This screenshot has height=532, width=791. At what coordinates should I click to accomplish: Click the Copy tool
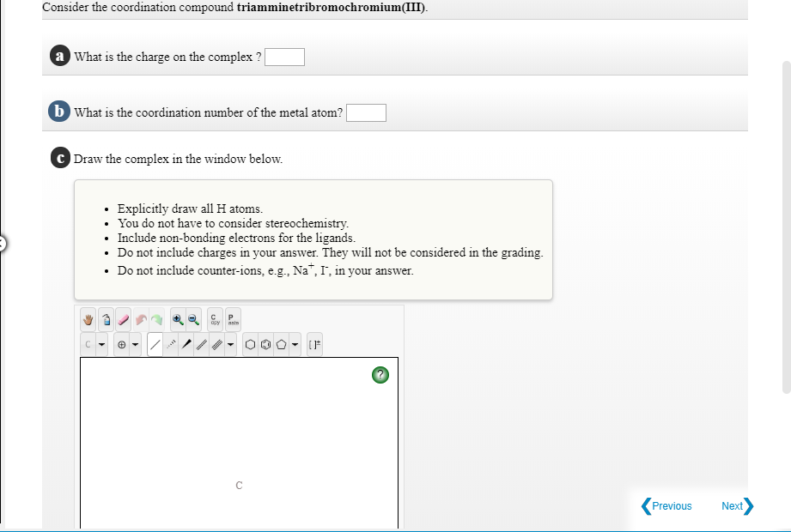click(215, 319)
